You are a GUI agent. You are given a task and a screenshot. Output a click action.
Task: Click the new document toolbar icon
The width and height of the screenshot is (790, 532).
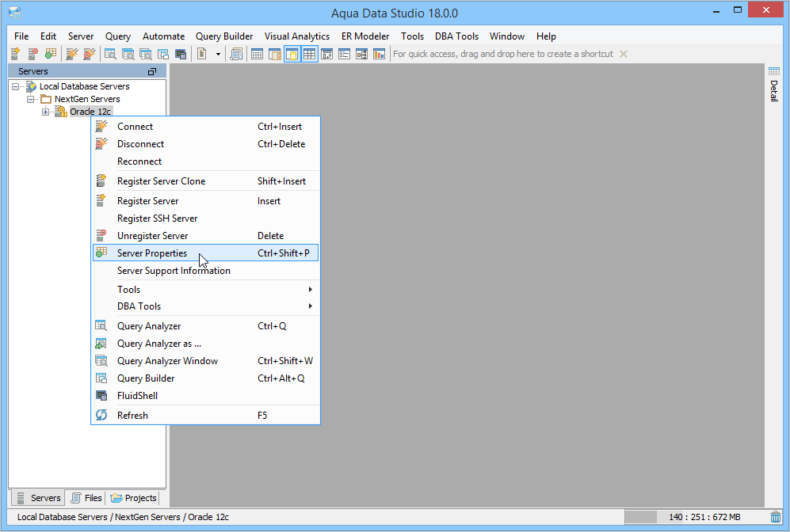click(x=201, y=54)
